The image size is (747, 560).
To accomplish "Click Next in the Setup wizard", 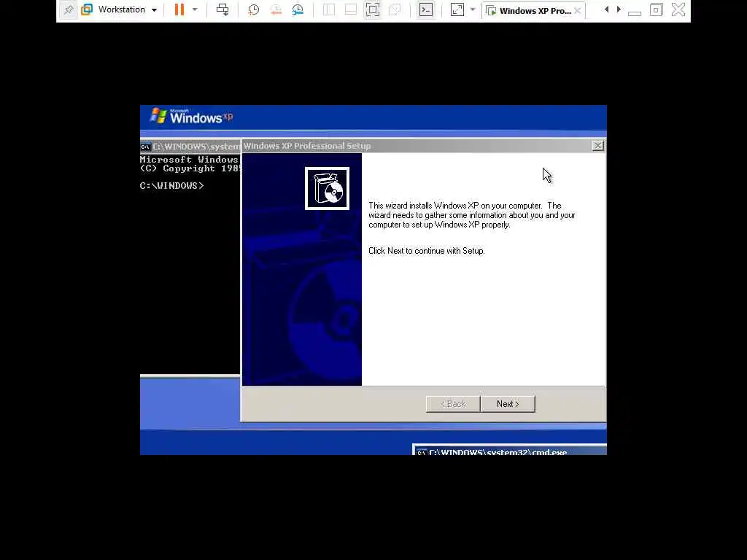I will click(x=508, y=404).
